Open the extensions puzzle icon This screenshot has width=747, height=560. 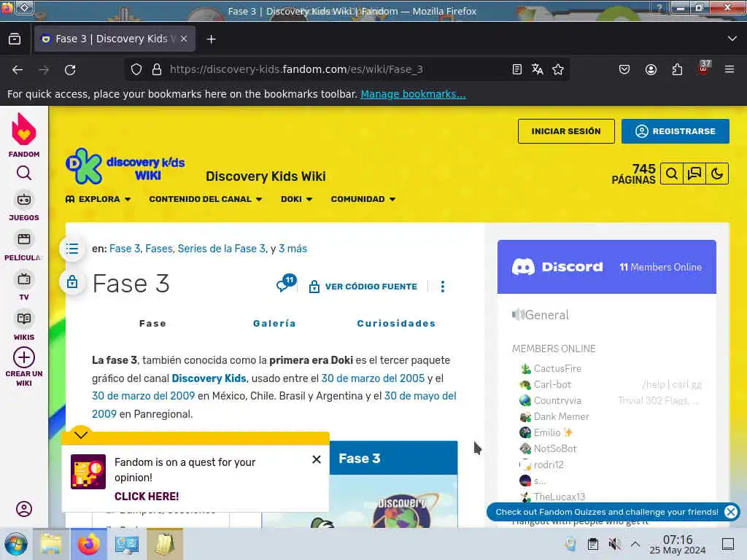(x=677, y=69)
